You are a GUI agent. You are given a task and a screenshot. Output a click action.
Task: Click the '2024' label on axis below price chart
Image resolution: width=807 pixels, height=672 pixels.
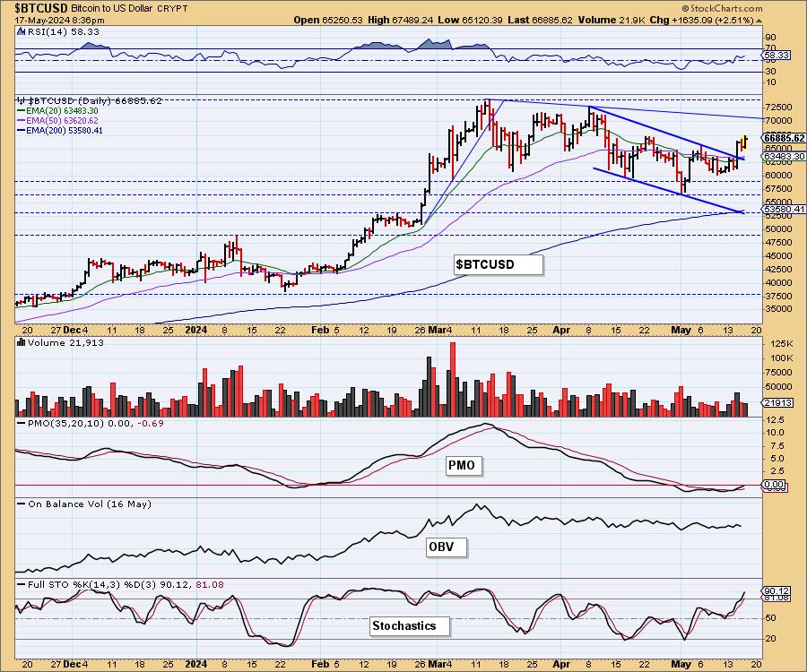click(195, 330)
